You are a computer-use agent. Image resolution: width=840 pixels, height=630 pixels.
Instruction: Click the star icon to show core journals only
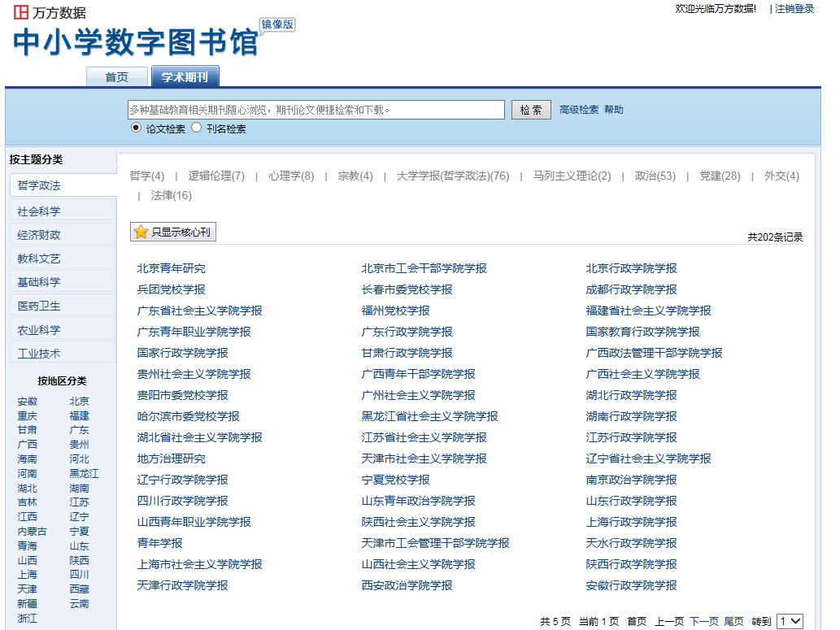[x=141, y=232]
